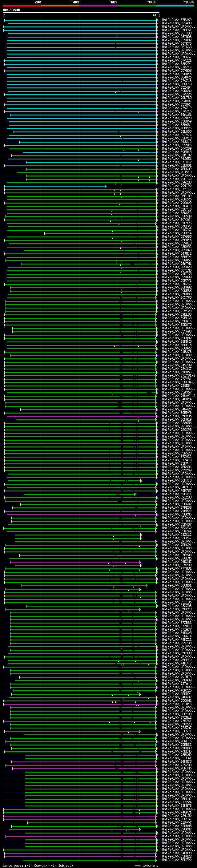Open hit UniRef100_C5Z494
The width and height of the screenshot is (197, 868).
[x=176, y=88]
